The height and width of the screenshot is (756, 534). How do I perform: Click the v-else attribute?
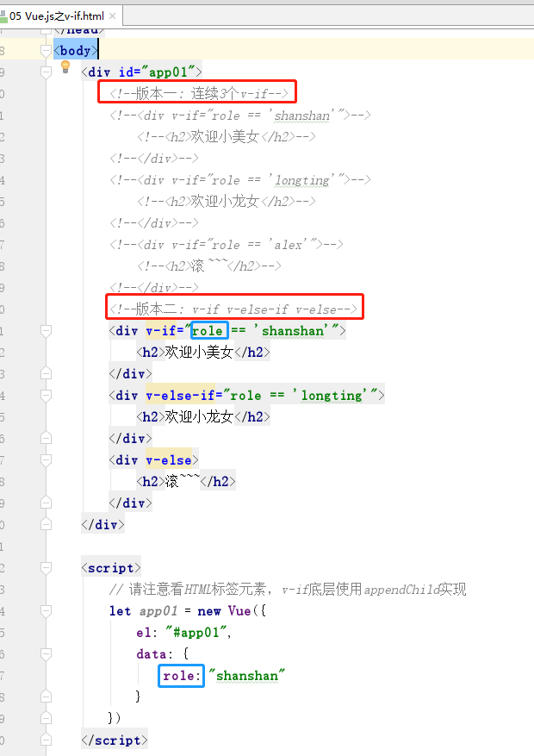(x=169, y=460)
